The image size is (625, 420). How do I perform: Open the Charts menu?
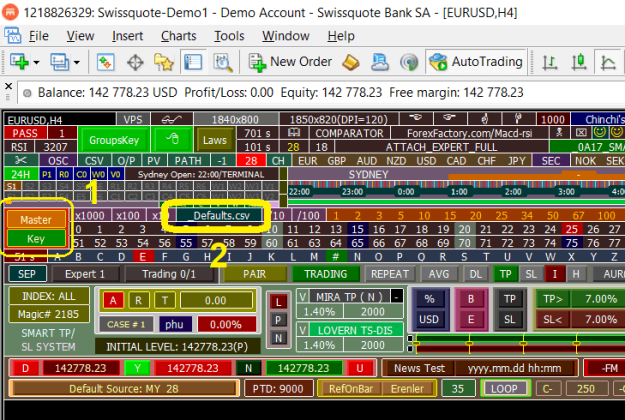coord(179,36)
